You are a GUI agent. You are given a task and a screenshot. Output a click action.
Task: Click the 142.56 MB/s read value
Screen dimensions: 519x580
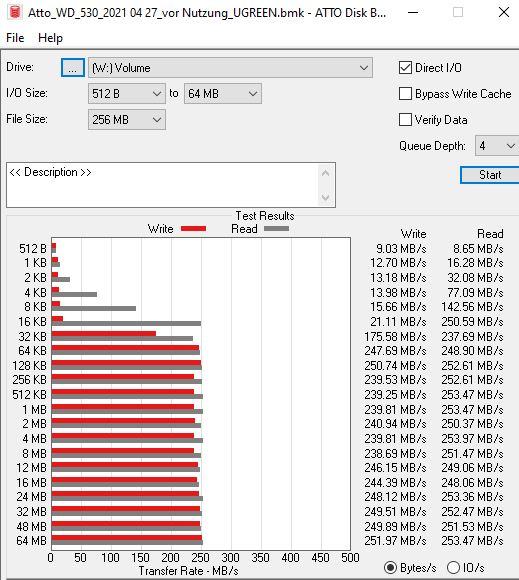point(472,307)
